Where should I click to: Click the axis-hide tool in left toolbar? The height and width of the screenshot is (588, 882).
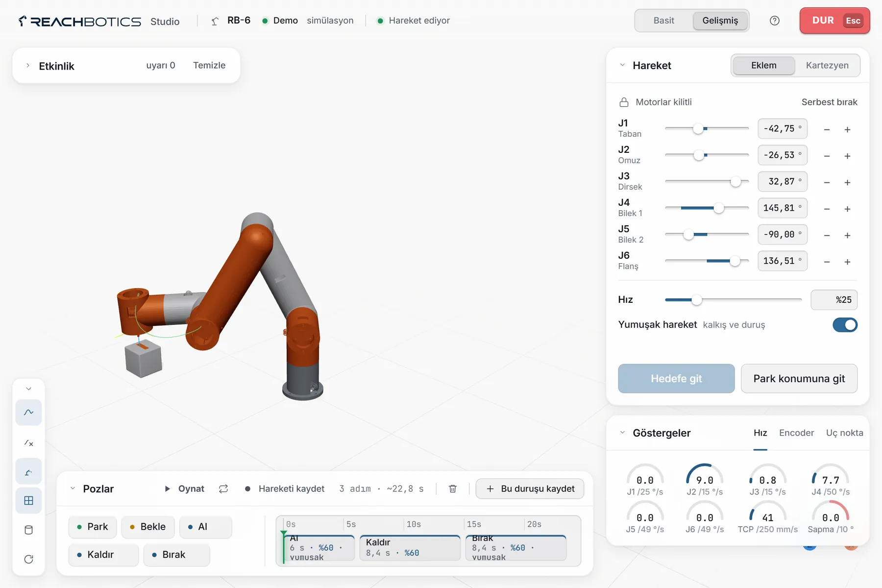[x=29, y=443]
